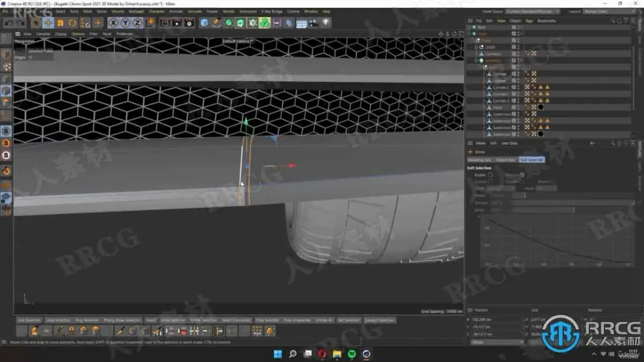The image size is (644, 362).
Task: Click the Hide Selected button
Action: point(267,320)
